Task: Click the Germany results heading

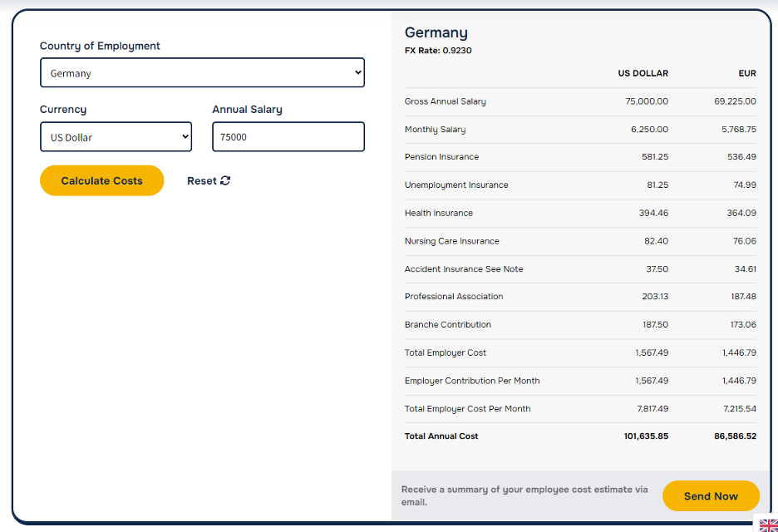Action: 436,32
